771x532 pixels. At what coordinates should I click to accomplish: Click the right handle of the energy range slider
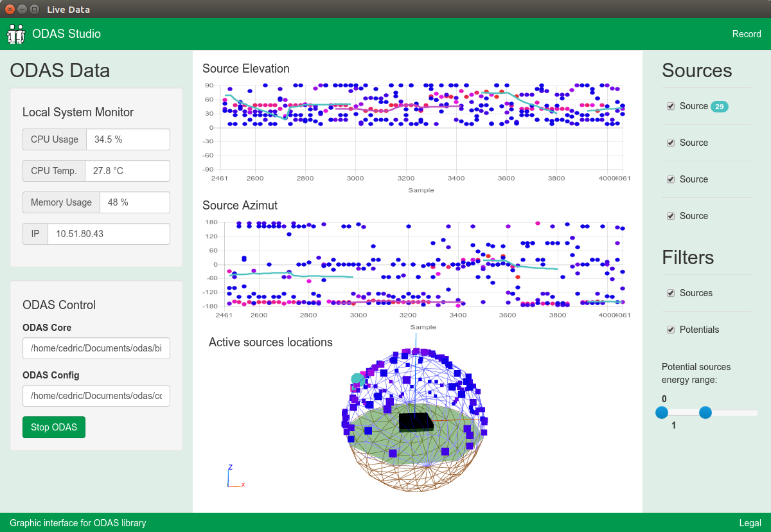(705, 413)
